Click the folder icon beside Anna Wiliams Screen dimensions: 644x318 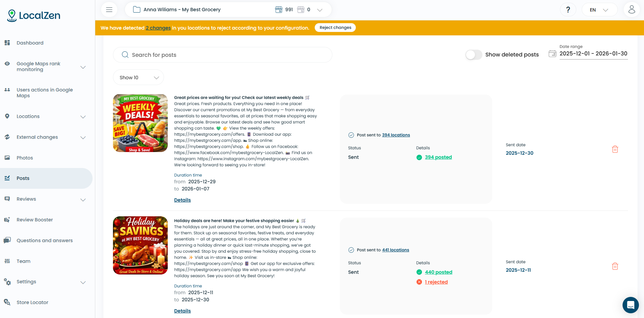pos(137,10)
